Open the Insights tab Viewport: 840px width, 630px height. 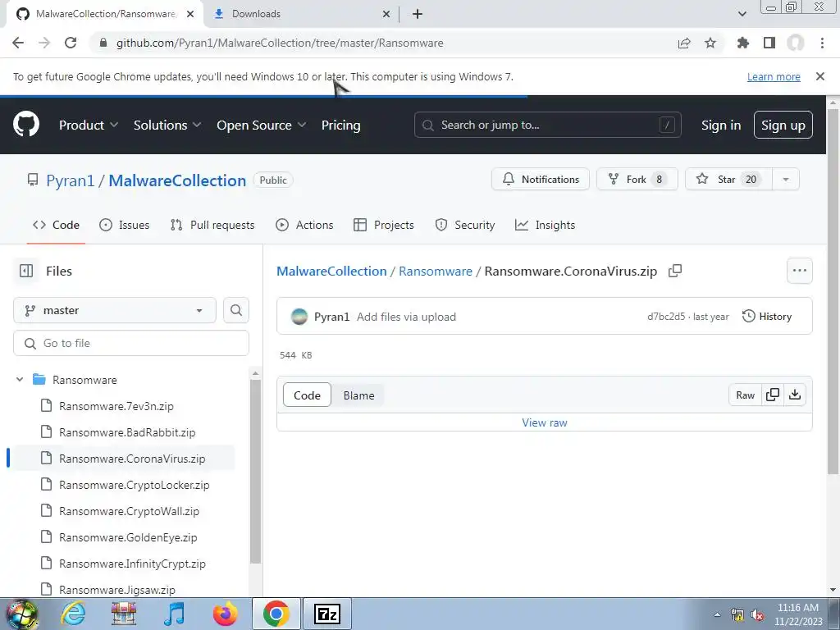[x=545, y=225]
